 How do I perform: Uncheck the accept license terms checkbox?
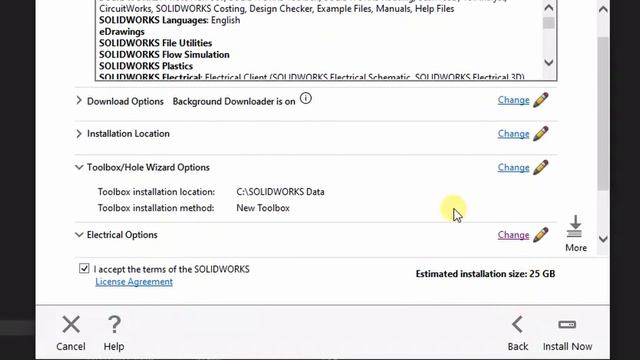coord(84,268)
